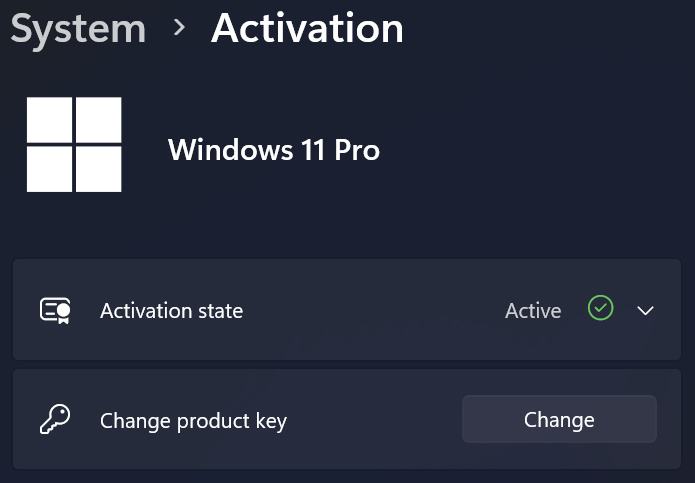Click the bottom-right pane of Windows logo
This screenshot has width=695, height=483.
(99, 169)
